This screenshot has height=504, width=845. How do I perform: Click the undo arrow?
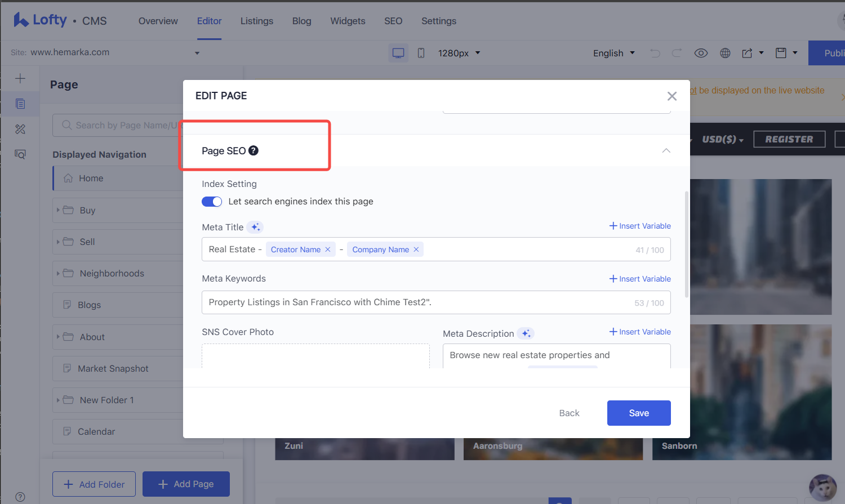[x=655, y=53]
